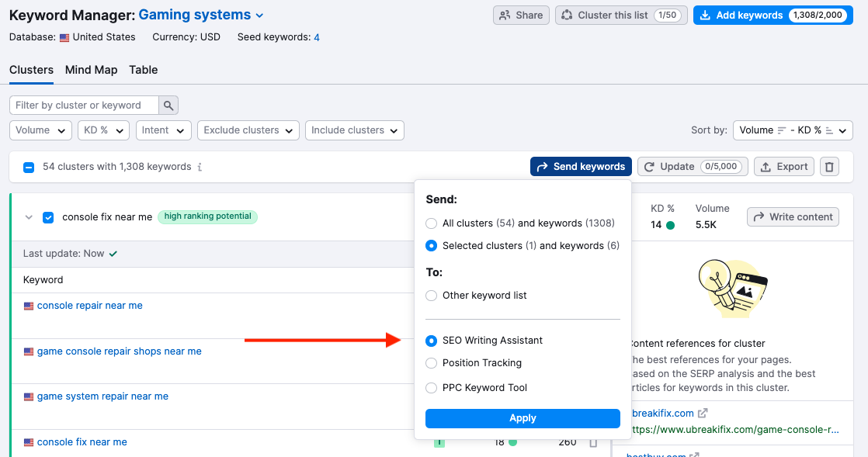Click the search magnifier icon
868x457 pixels.
[168, 106]
